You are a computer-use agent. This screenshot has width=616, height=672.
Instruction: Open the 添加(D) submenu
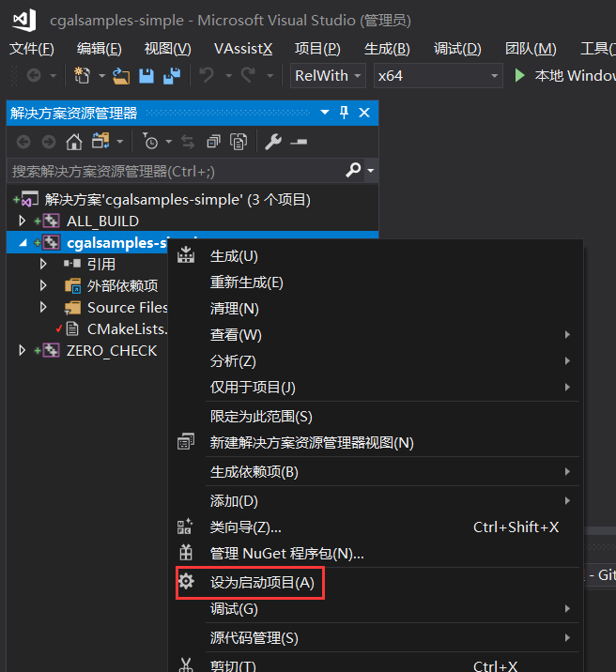click(375, 501)
